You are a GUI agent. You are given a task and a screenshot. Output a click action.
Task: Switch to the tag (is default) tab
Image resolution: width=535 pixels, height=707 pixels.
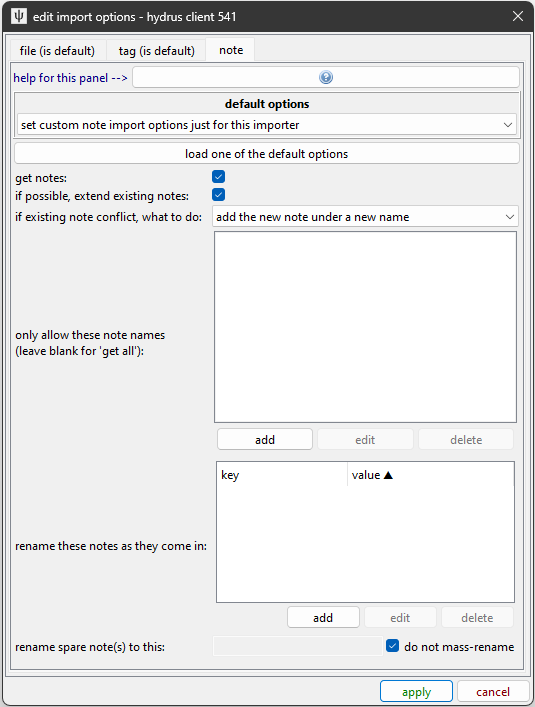tap(156, 50)
